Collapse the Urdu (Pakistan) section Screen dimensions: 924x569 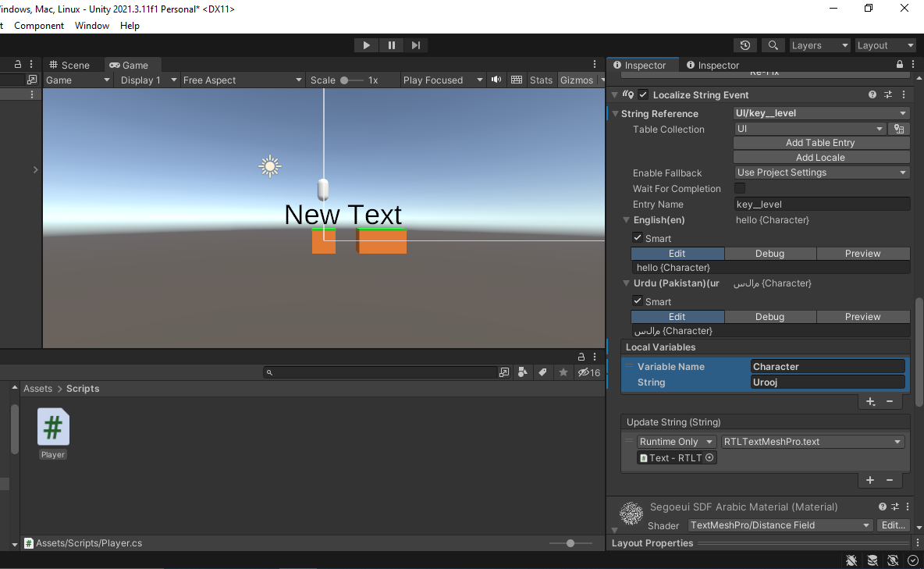[626, 283]
